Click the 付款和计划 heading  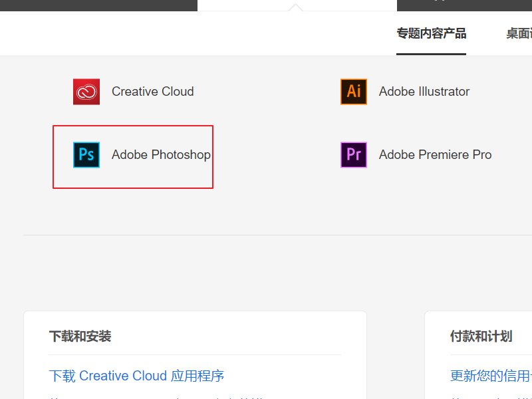pyautogui.click(x=481, y=336)
